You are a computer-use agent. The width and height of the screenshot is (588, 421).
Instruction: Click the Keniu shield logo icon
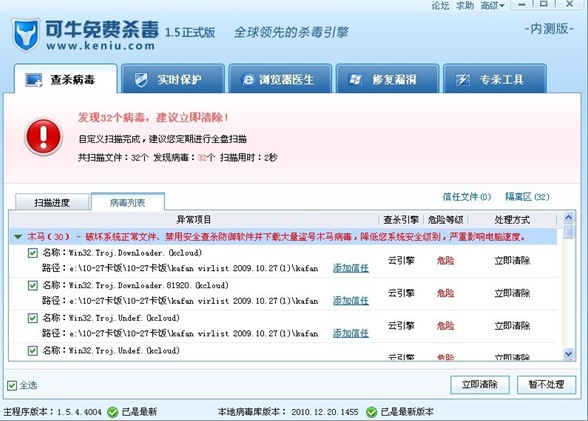26,35
